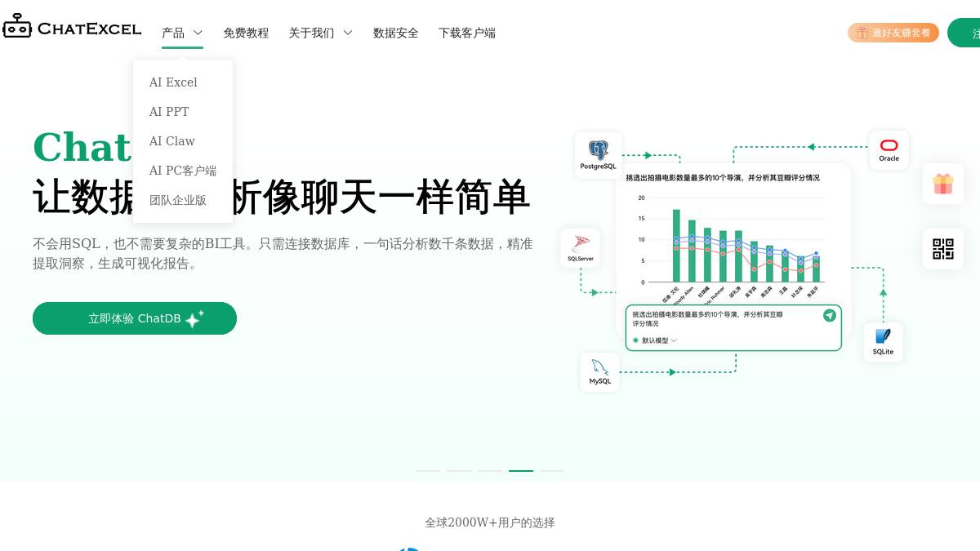Image resolution: width=980 pixels, height=551 pixels.
Task: Click the ChatExcel brand name text
Action: (90, 29)
